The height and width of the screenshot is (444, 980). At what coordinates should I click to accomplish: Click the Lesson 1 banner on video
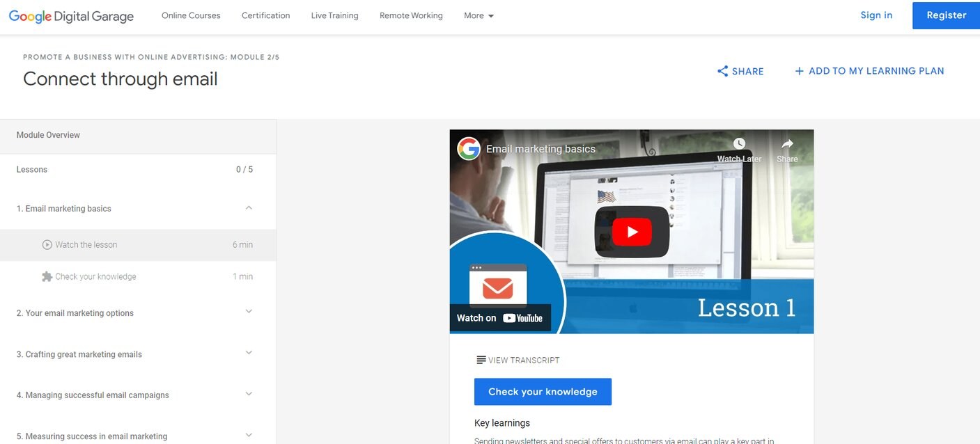[747, 308]
